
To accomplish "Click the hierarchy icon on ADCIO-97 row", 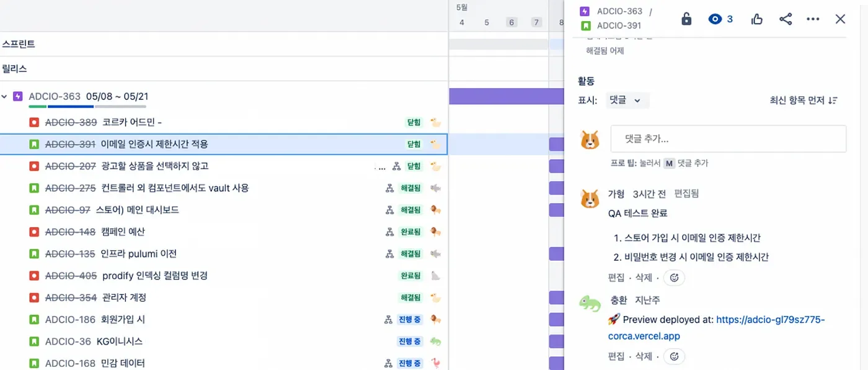I will point(390,210).
